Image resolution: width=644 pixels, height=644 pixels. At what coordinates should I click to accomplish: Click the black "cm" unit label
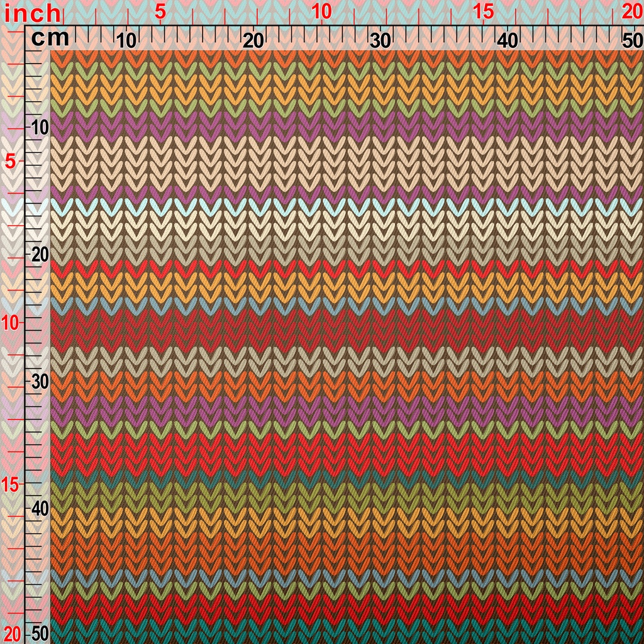click(50, 39)
